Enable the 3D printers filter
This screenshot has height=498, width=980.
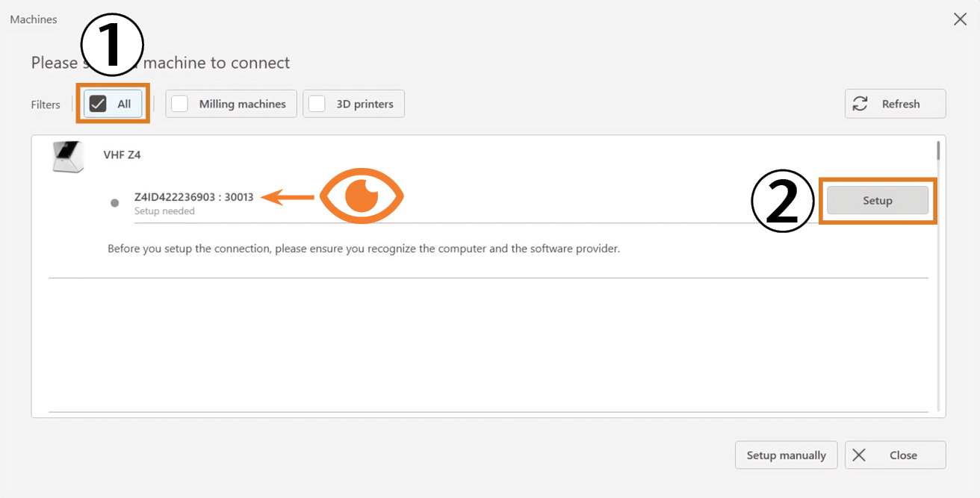click(317, 104)
